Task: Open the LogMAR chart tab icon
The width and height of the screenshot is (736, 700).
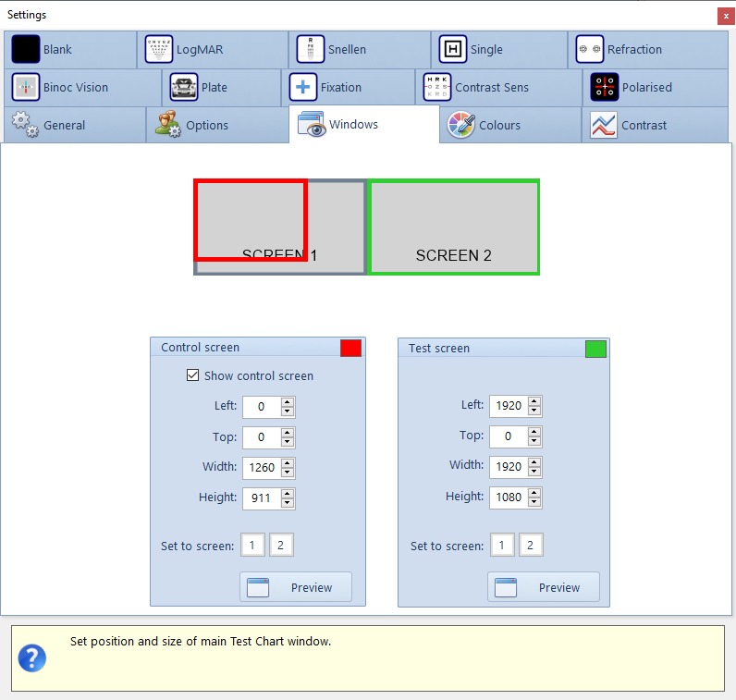Action: coord(159,49)
